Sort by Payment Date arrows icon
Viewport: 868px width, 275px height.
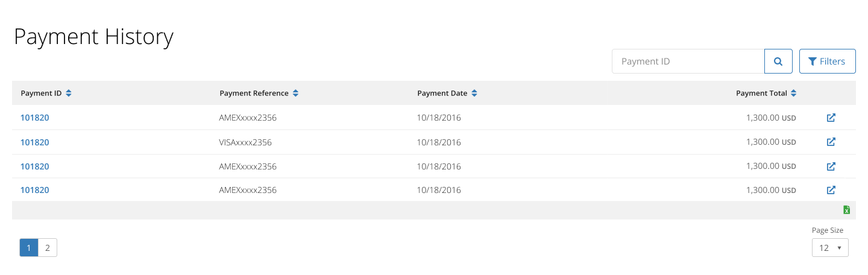coord(474,93)
